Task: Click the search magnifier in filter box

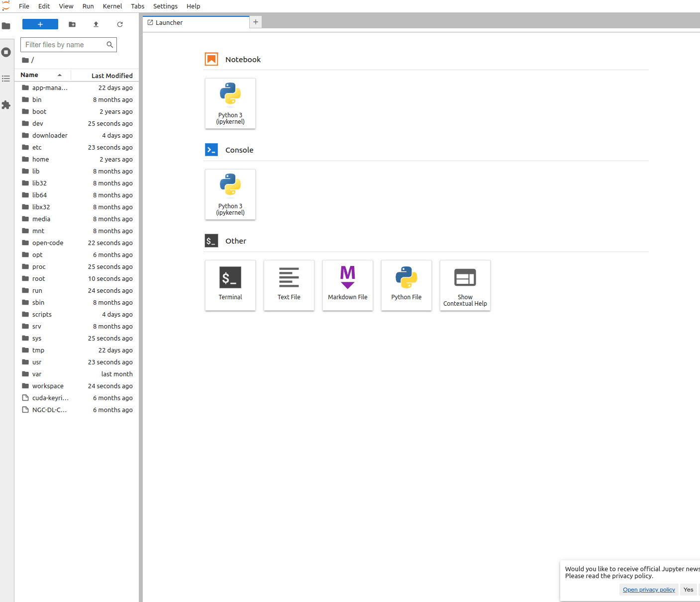Action: pyautogui.click(x=110, y=45)
